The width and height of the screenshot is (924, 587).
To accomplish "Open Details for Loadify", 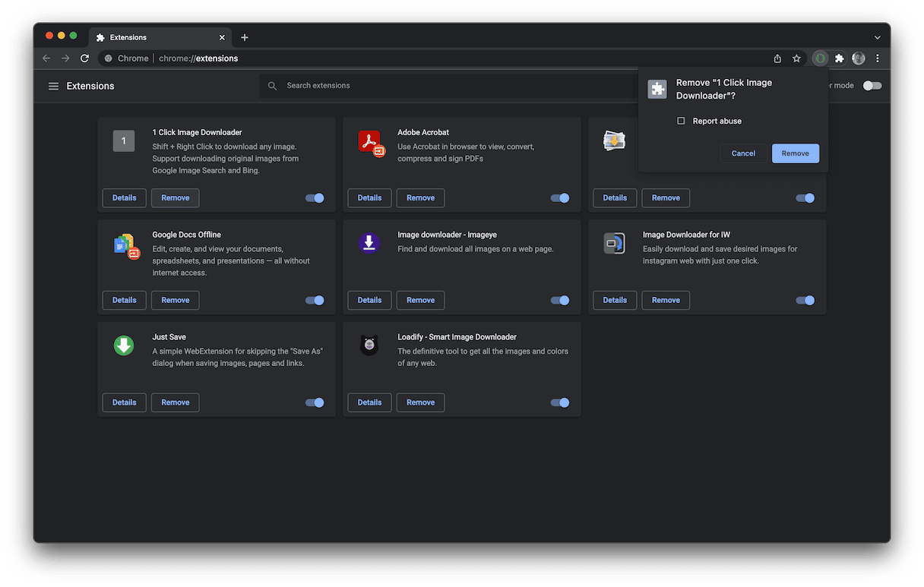I will coord(370,403).
